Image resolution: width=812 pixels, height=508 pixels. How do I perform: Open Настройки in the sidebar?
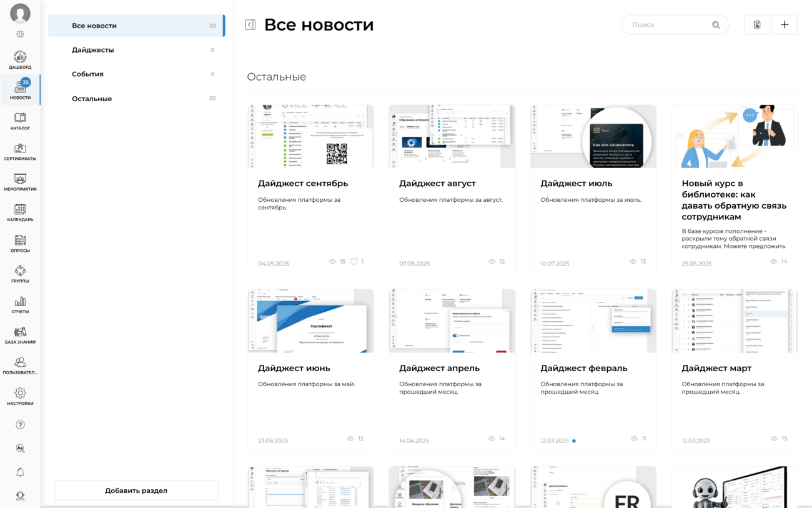point(20,397)
